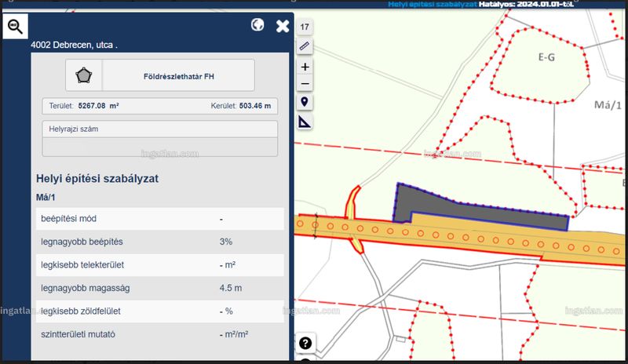
Task: Select the legnagyobb magasság row
Action: 160,288
